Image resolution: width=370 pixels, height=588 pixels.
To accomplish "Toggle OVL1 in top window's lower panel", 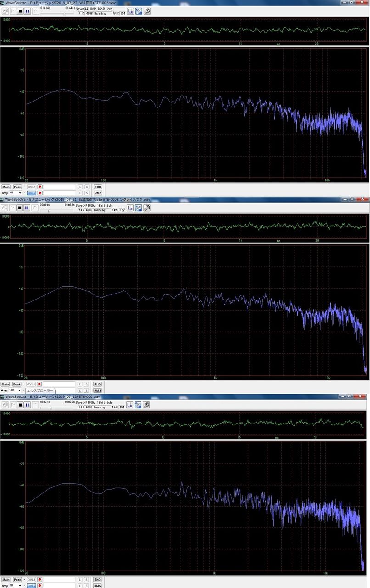I will pos(31,187).
